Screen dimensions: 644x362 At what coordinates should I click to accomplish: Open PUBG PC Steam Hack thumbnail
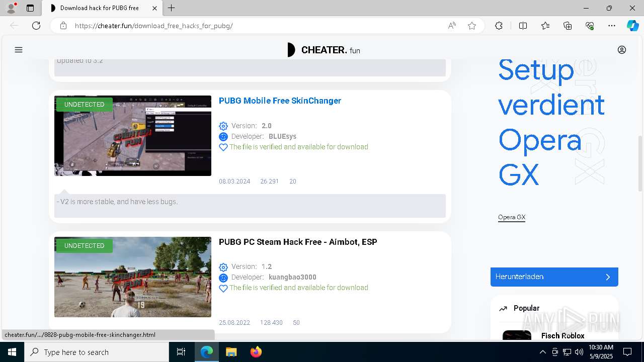pos(133,277)
